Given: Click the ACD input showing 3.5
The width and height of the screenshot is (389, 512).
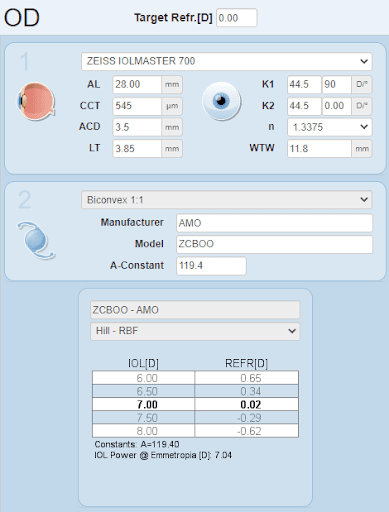Looking at the screenshot, I should coord(137,127).
